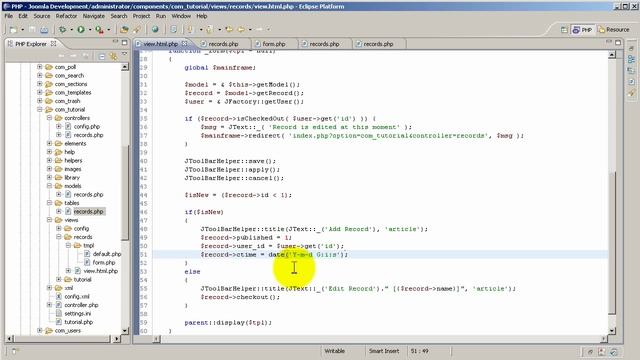The width and height of the screenshot is (640, 360).
Task: Close the view.html.php editor tab
Action: pos(184,43)
